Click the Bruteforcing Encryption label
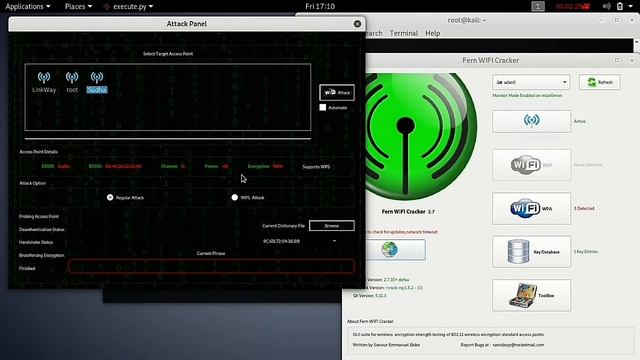640x360 pixels. coord(42,256)
